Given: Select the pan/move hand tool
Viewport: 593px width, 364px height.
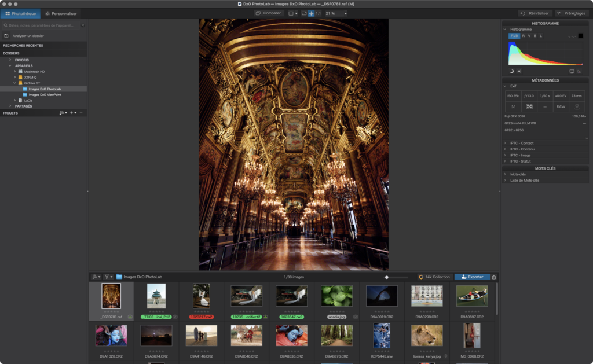Looking at the screenshot, I should pyautogui.click(x=311, y=13).
